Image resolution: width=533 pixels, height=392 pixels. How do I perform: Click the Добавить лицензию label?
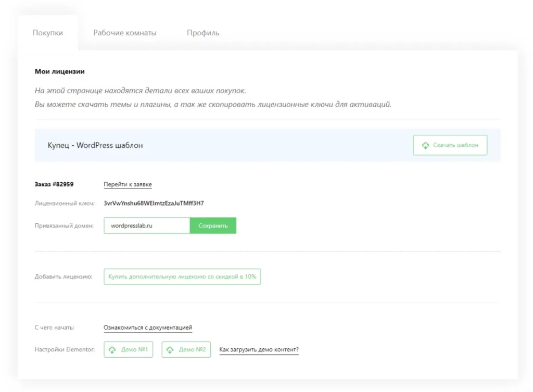64,277
